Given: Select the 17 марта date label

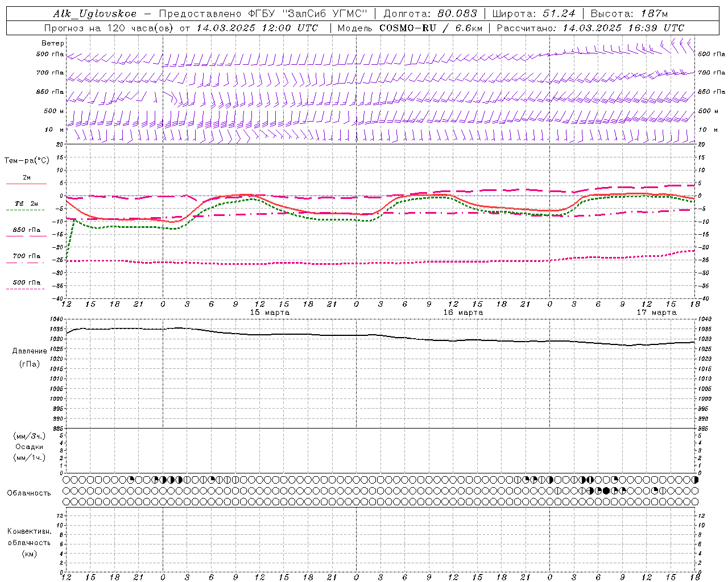Looking at the screenshot, I should pyautogui.click(x=656, y=313).
